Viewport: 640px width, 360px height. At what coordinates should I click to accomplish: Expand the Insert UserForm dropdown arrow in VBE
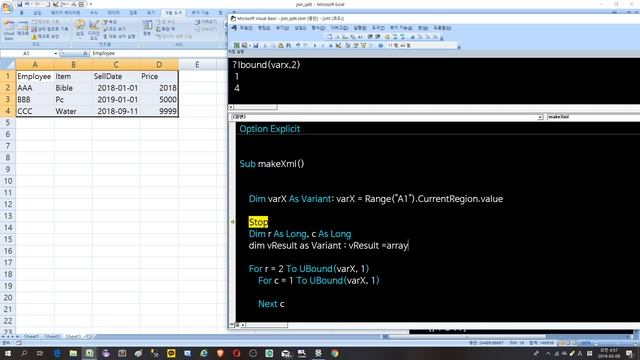point(250,45)
